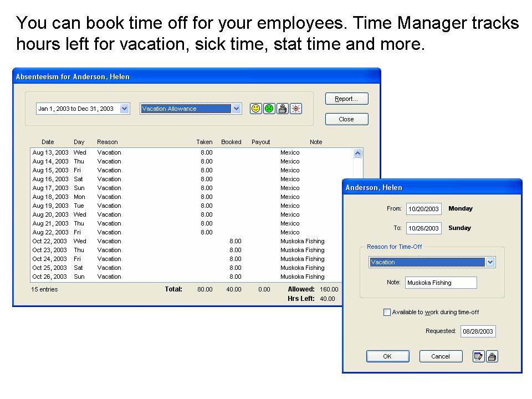The height and width of the screenshot is (399, 532).
Task: Click the Hrs Left value 40.00
Action: tap(327, 299)
